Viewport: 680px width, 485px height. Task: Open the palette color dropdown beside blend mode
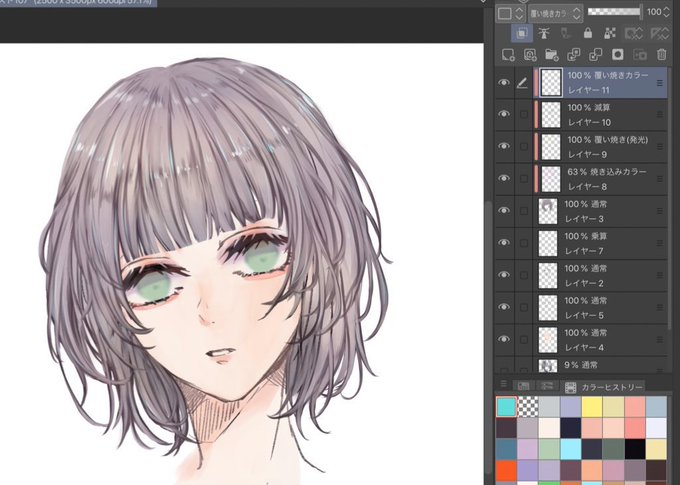[x=510, y=13]
